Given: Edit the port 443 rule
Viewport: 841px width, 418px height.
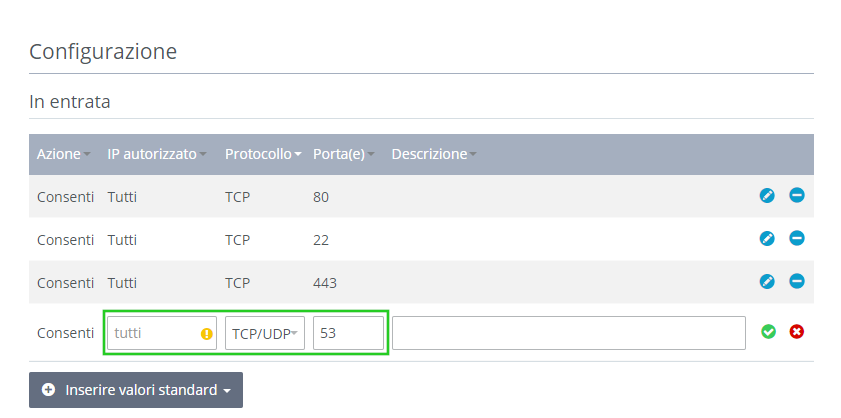Looking at the screenshot, I should point(767,281).
